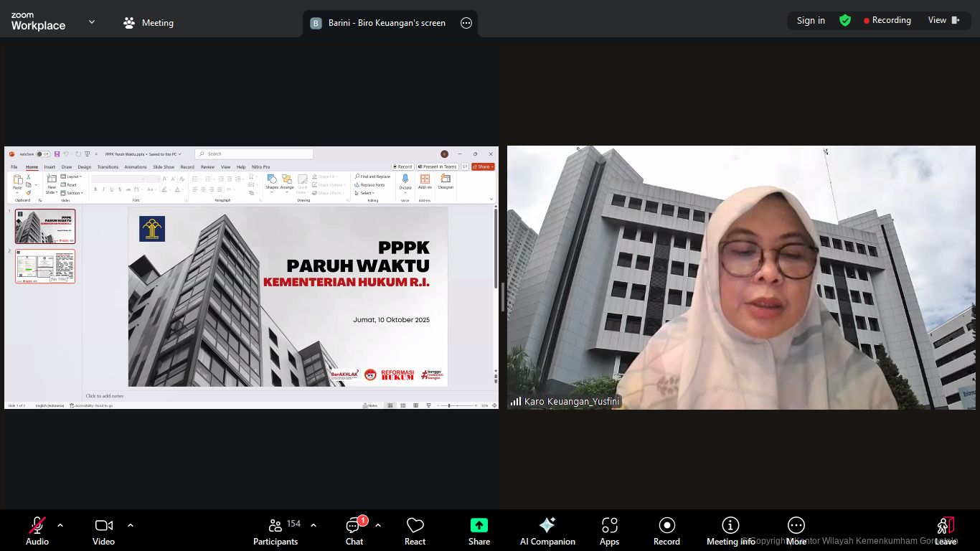The width and height of the screenshot is (980, 551).
Task: Start camera using the Video button
Action: pos(103,532)
